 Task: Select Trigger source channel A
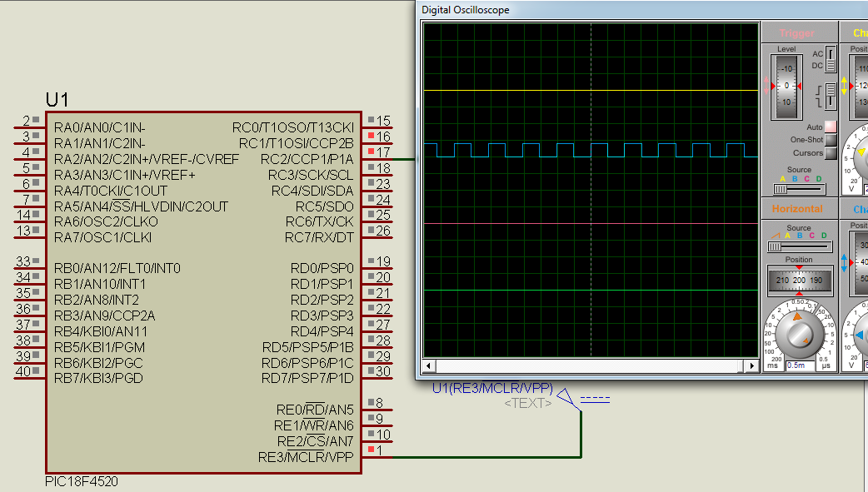[783, 178]
